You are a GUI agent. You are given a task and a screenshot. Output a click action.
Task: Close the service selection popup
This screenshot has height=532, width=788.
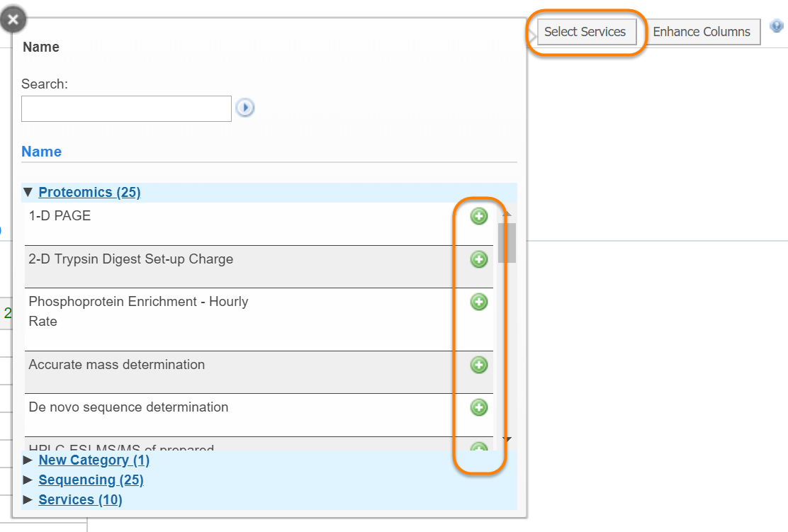click(x=13, y=19)
